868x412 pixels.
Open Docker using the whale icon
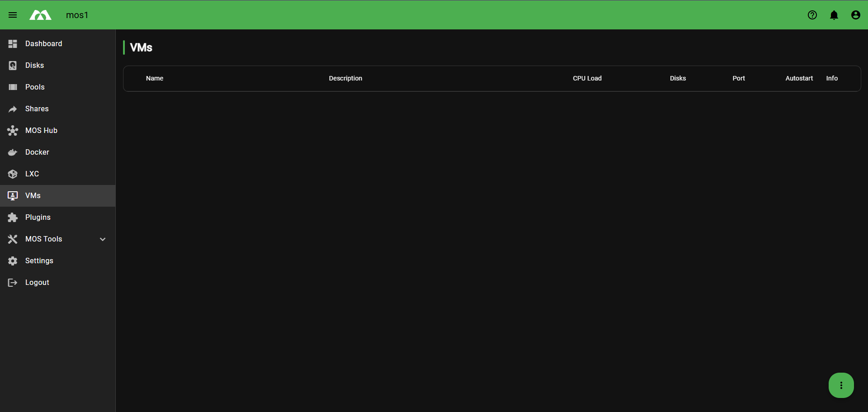coord(12,152)
